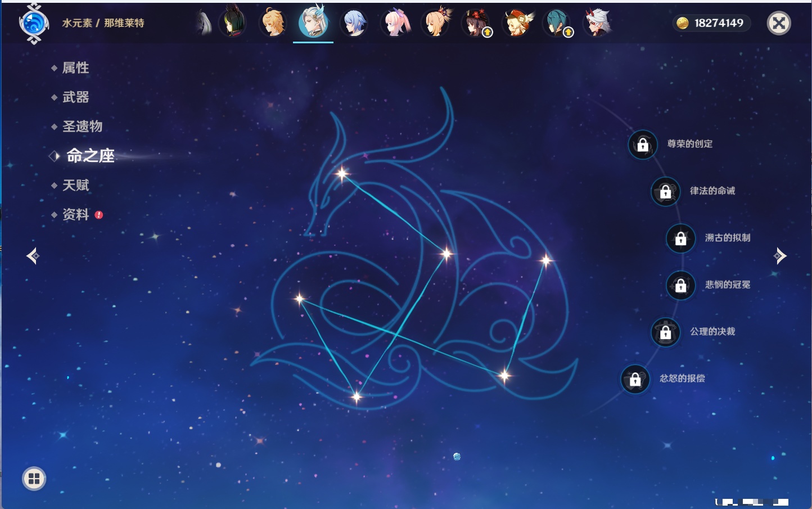Open the grid menu button at bottom-left
Screen dimensions: 812x509
34,479
